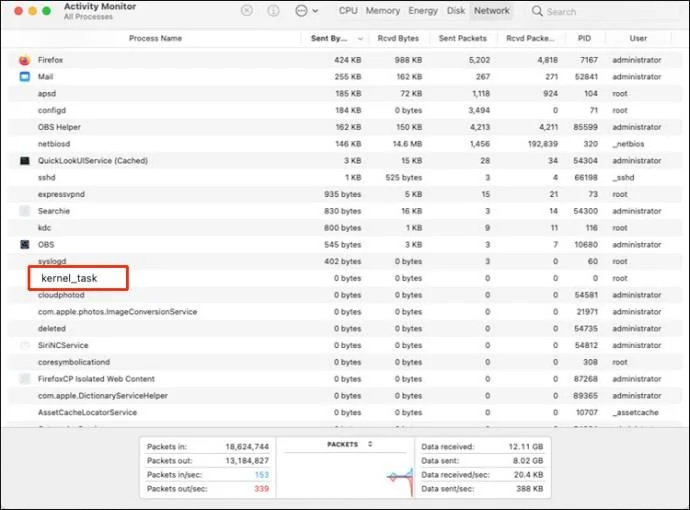Click the packets activity graph
The width and height of the screenshot is (690, 510).
346,475
